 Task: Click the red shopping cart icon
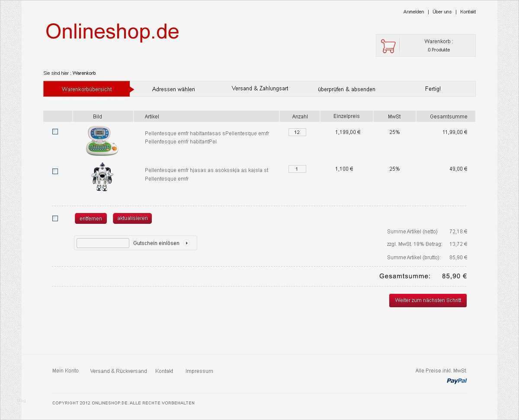click(388, 45)
